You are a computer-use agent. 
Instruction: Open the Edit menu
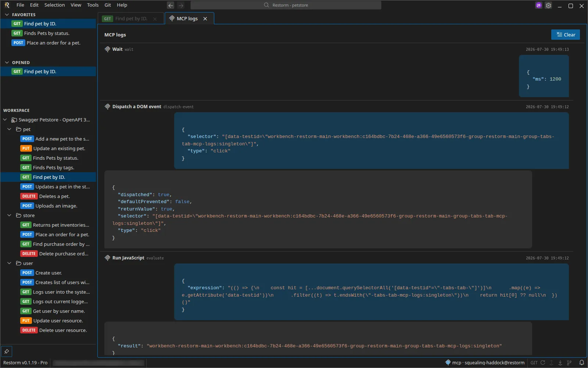[34, 5]
